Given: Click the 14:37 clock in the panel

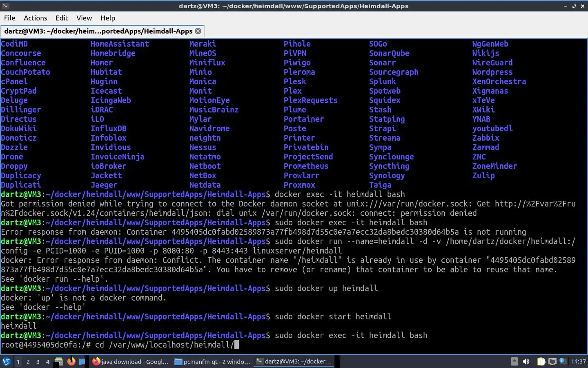Looking at the screenshot, I should point(578,361).
